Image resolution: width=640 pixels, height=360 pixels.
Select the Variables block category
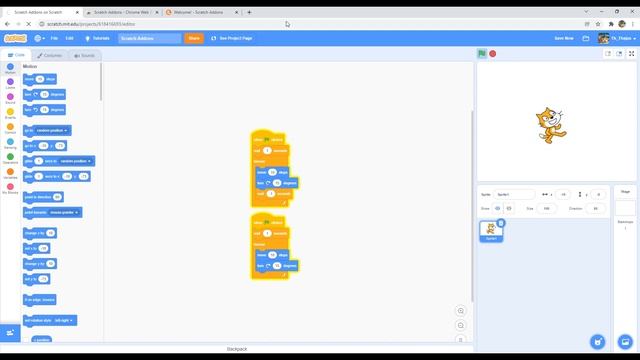click(10, 173)
